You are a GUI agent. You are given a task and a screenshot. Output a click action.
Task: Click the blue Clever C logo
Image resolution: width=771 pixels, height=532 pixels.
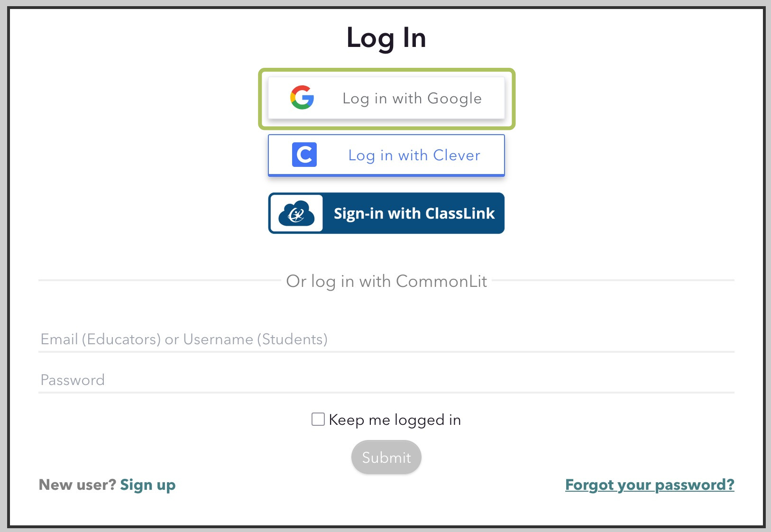point(304,155)
